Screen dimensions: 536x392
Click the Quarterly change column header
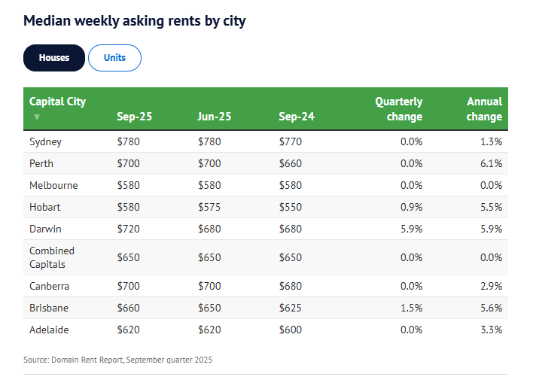tap(398, 109)
